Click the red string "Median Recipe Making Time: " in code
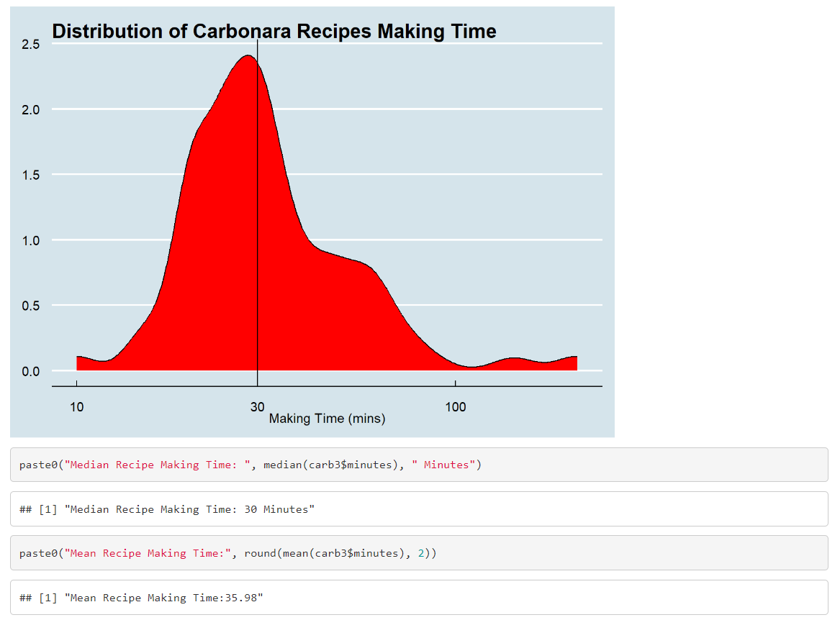The height and width of the screenshot is (620, 840). click(x=155, y=465)
